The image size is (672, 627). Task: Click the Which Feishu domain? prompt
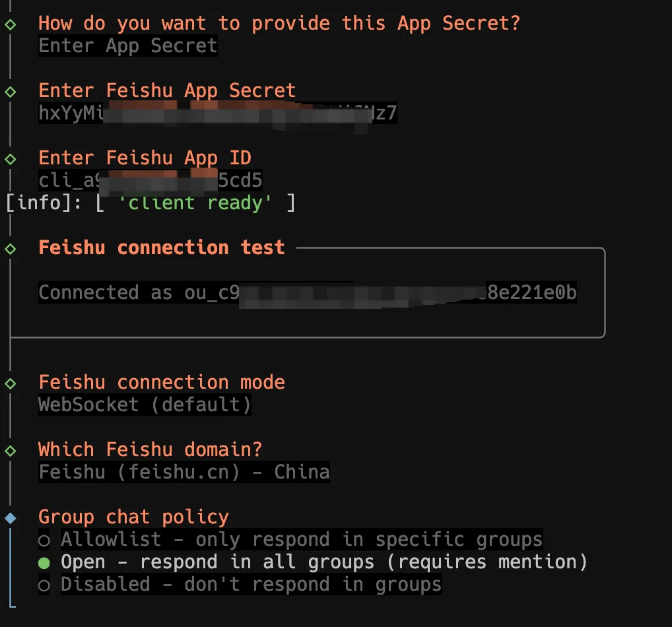click(x=150, y=449)
